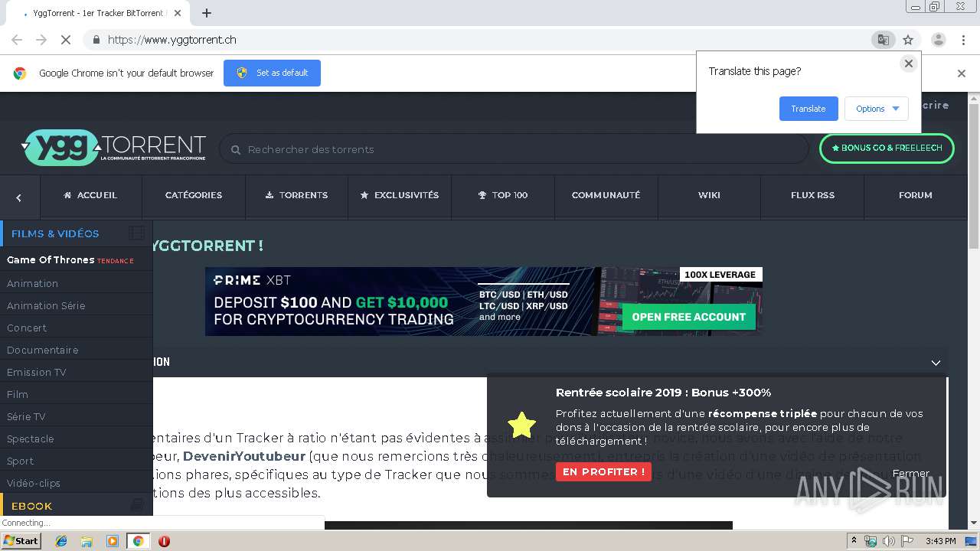This screenshot has height=551, width=980.
Task: Select Série TV sidebar category
Action: click(26, 416)
